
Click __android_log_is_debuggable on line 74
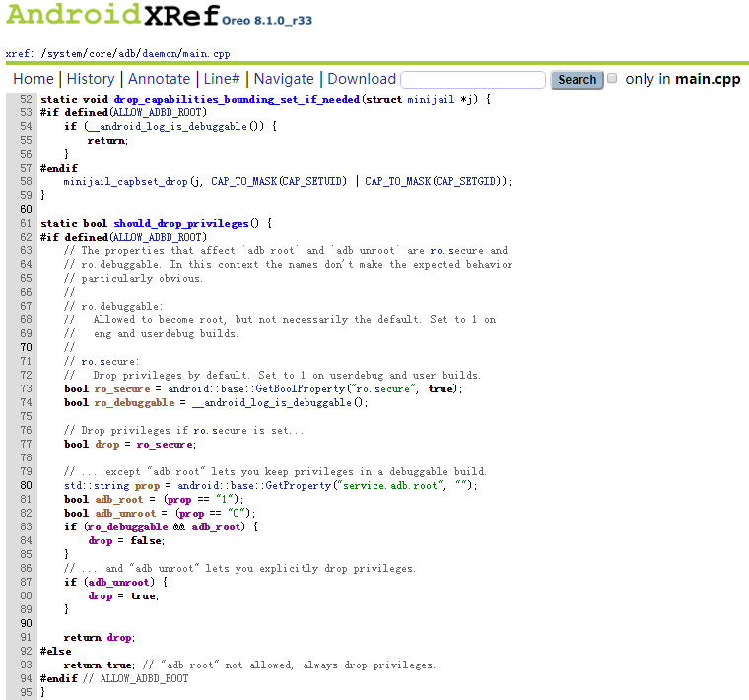coord(272,403)
